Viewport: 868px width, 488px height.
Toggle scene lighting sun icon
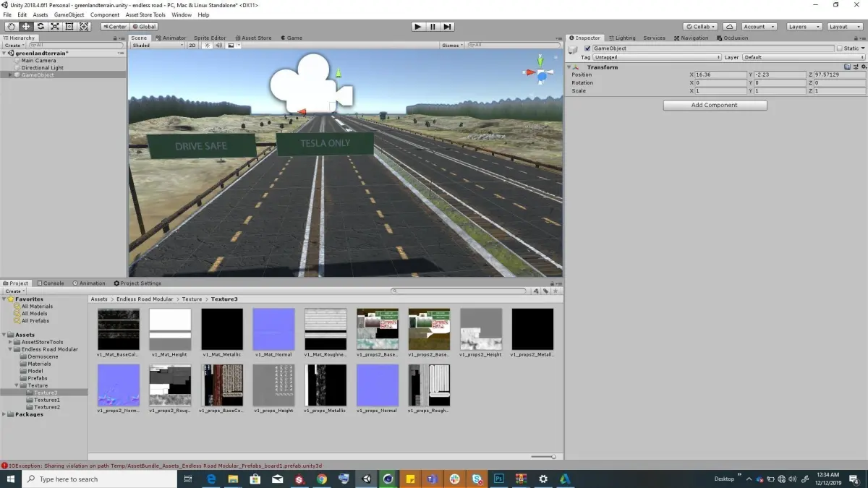207,46
